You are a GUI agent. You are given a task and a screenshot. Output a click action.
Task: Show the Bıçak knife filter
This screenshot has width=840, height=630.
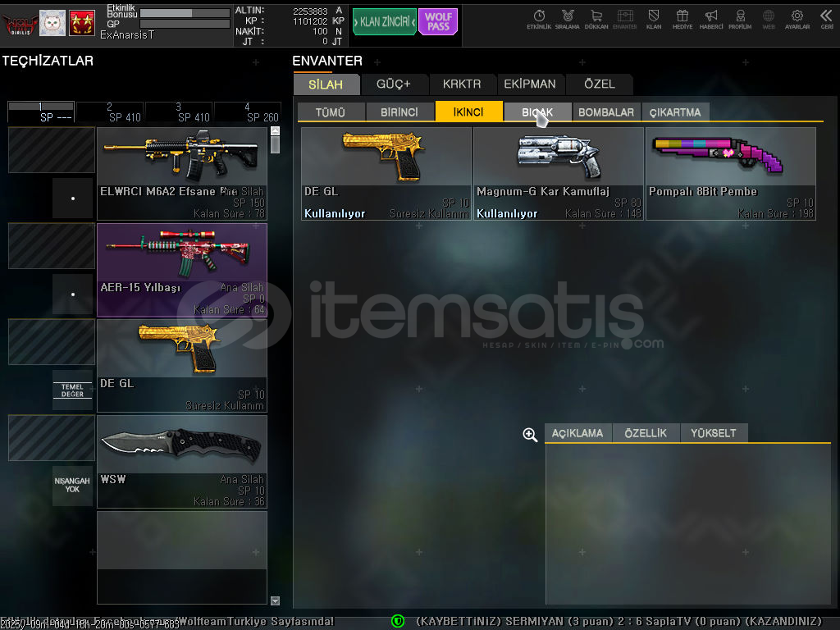[x=537, y=112]
